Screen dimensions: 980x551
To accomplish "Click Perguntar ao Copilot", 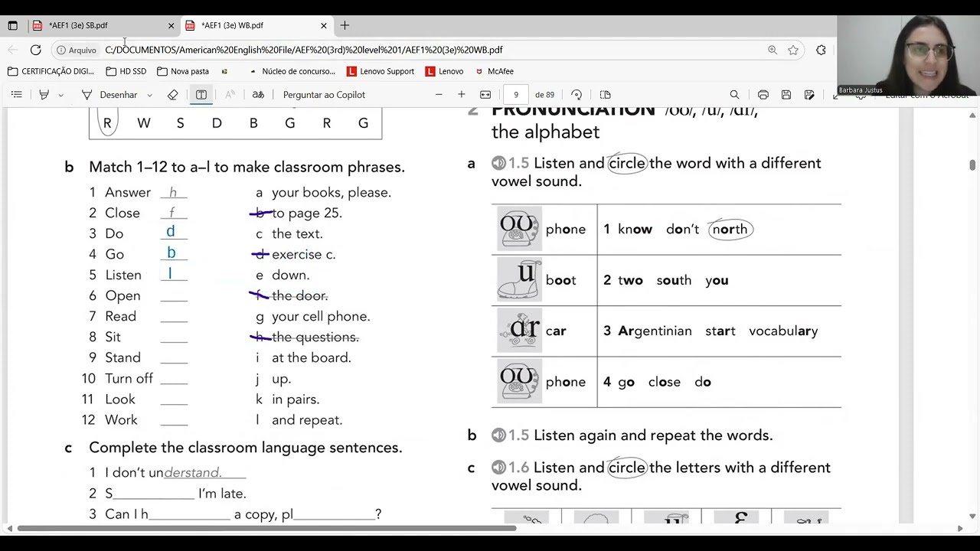I will pos(324,95).
